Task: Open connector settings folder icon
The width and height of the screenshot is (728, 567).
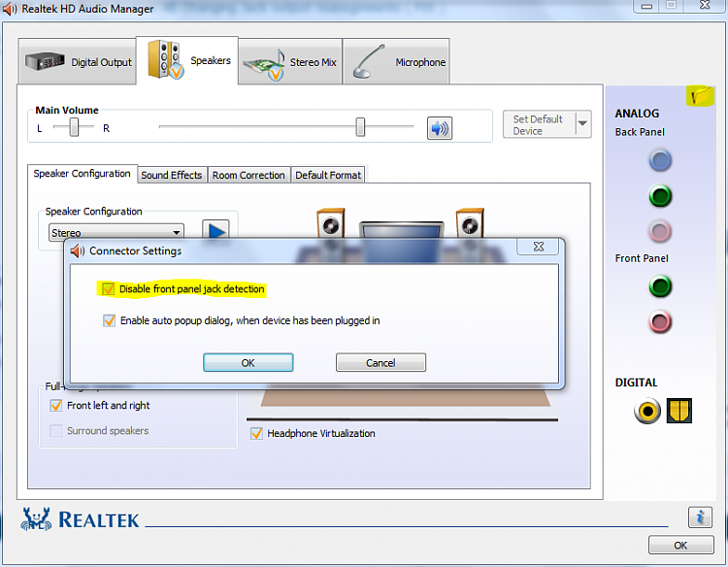Action: 700,96
